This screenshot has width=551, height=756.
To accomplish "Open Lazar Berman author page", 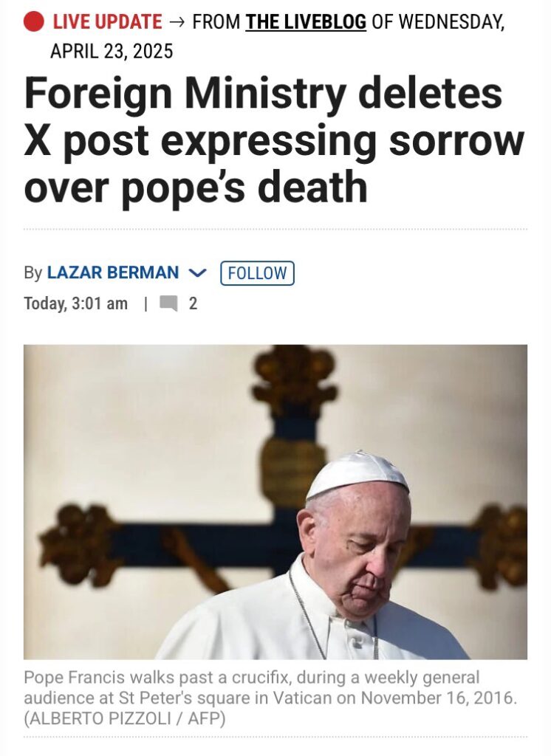I will coord(113,272).
